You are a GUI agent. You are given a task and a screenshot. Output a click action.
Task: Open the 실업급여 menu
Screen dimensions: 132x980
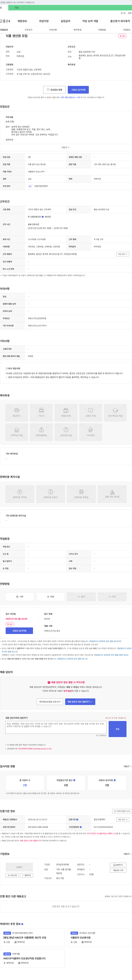coord(66,21)
